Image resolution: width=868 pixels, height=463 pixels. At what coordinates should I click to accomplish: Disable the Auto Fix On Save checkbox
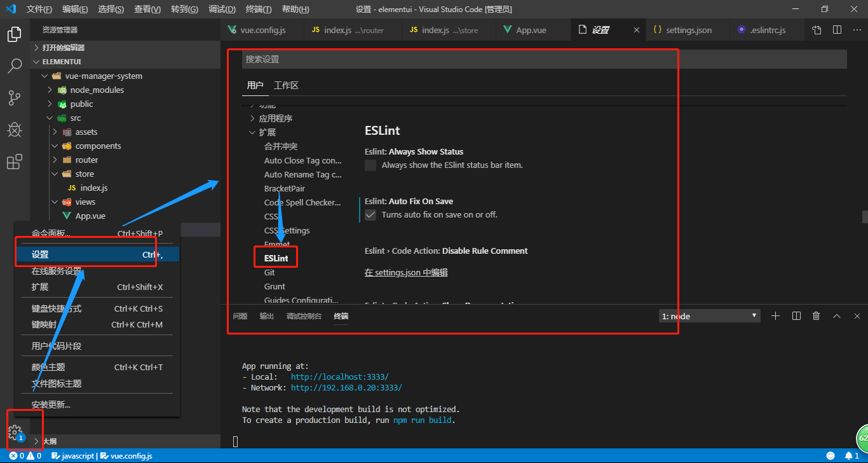(x=370, y=214)
